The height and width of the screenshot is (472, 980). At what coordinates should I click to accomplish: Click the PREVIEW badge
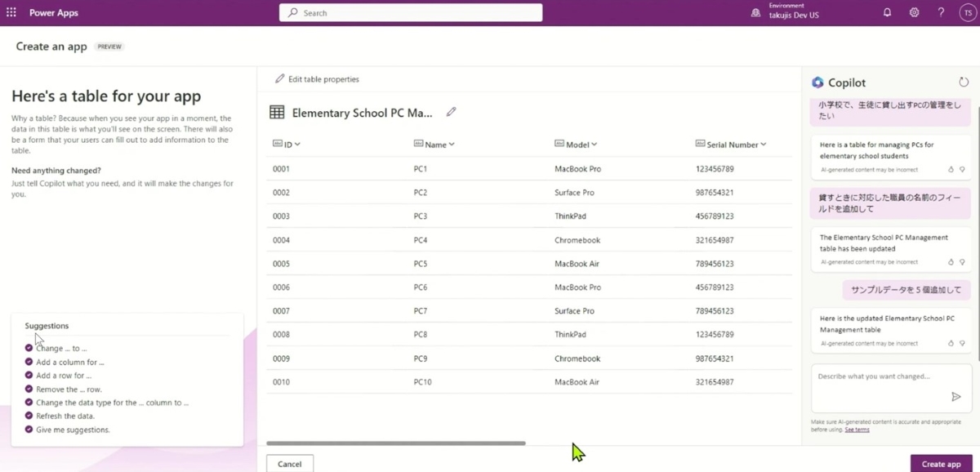click(x=109, y=47)
